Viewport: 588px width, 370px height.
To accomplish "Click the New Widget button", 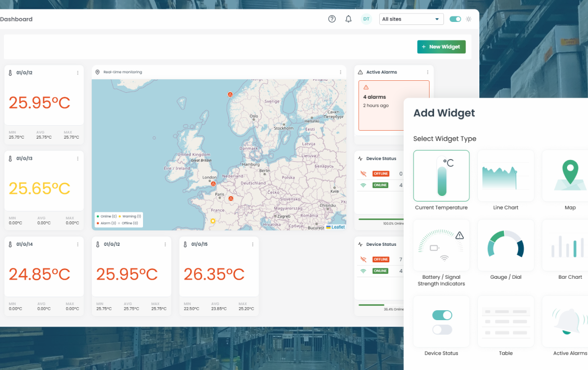I will [441, 47].
